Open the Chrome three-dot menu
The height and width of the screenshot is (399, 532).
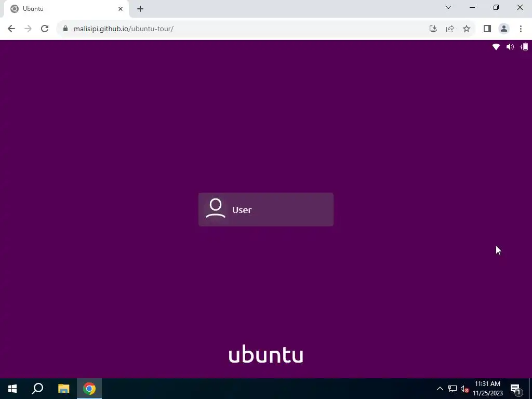[x=521, y=29]
